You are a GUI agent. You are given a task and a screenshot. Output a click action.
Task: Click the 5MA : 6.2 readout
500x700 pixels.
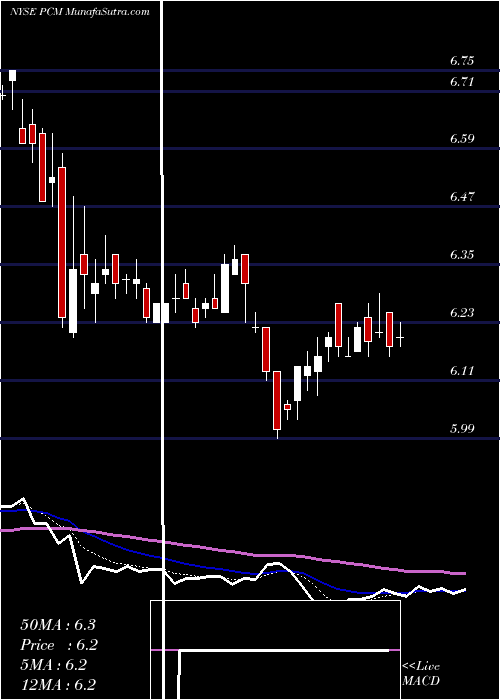click(x=54, y=665)
